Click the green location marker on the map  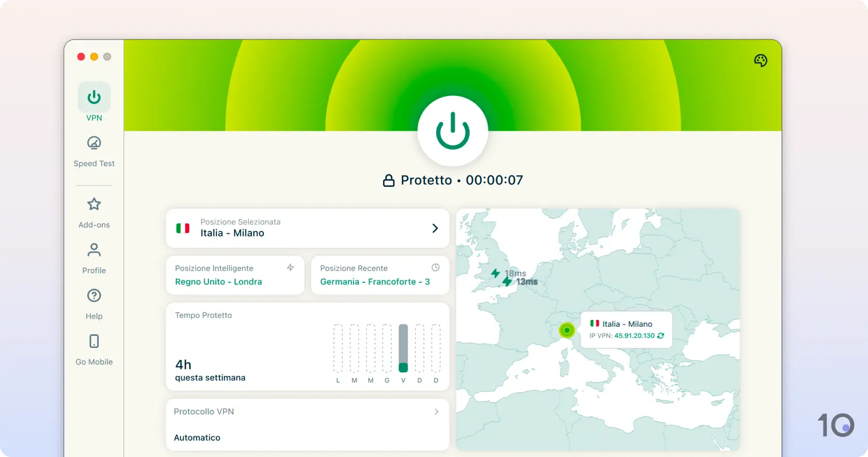click(x=565, y=330)
